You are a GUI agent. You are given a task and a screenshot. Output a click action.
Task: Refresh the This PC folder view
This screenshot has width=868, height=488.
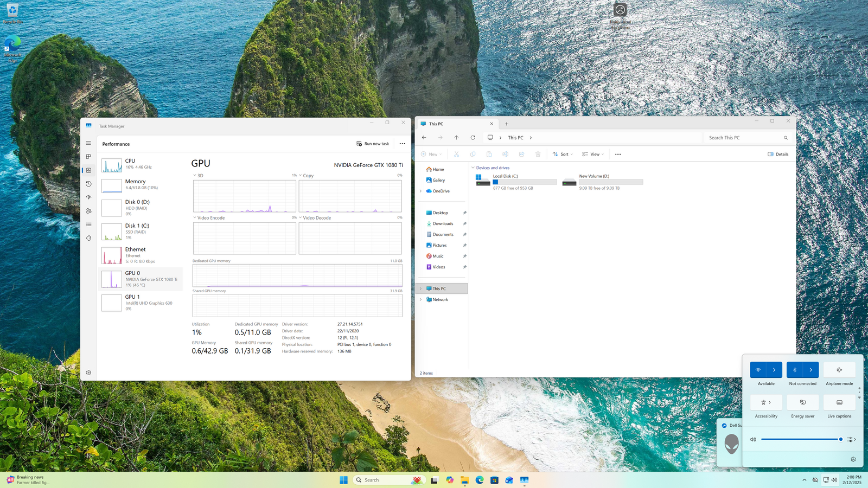pyautogui.click(x=473, y=138)
